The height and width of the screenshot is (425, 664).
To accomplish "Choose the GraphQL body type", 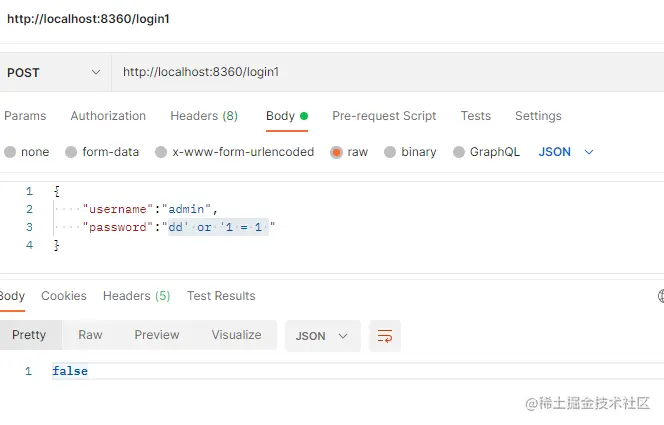I will click(459, 152).
